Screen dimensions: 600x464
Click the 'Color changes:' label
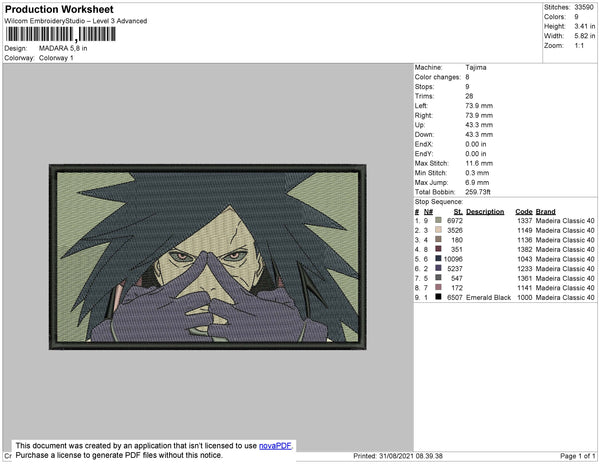click(438, 77)
